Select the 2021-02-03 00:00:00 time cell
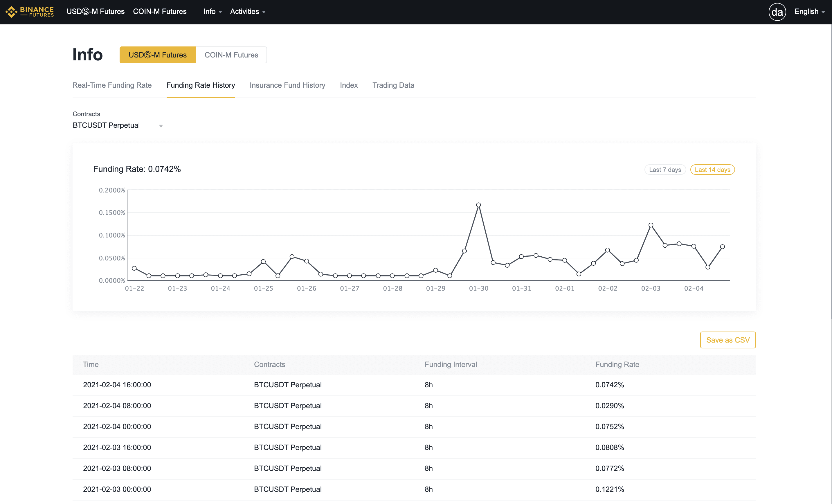Viewport: 832px width, 504px height. click(117, 489)
